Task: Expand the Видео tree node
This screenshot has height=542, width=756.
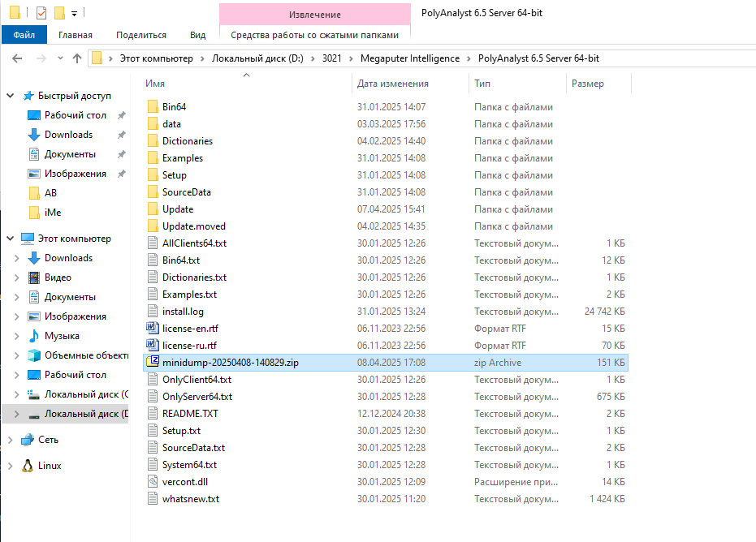Action: pos(17,277)
